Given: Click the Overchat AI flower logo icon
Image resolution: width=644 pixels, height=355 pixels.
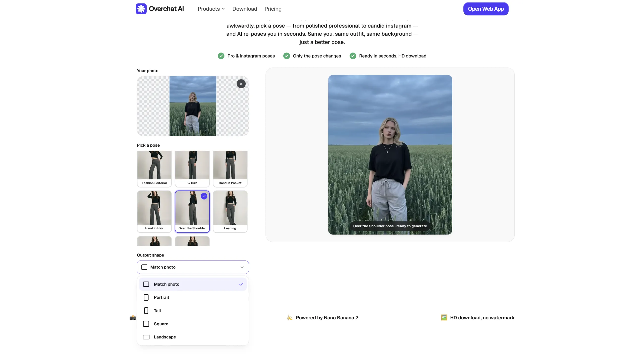Looking at the screenshot, I should [x=141, y=9].
